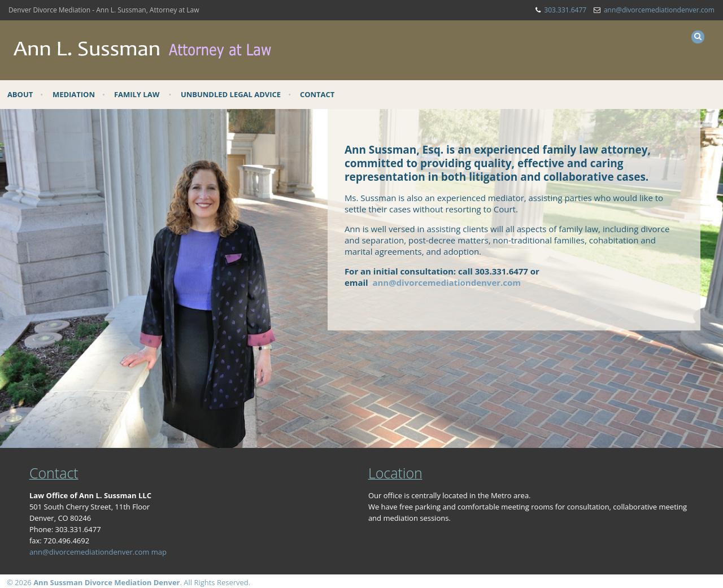Viewport: 723px width, 588px height.
Task: Open search using the magnifying glass icon
Action: pyautogui.click(x=698, y=37)
